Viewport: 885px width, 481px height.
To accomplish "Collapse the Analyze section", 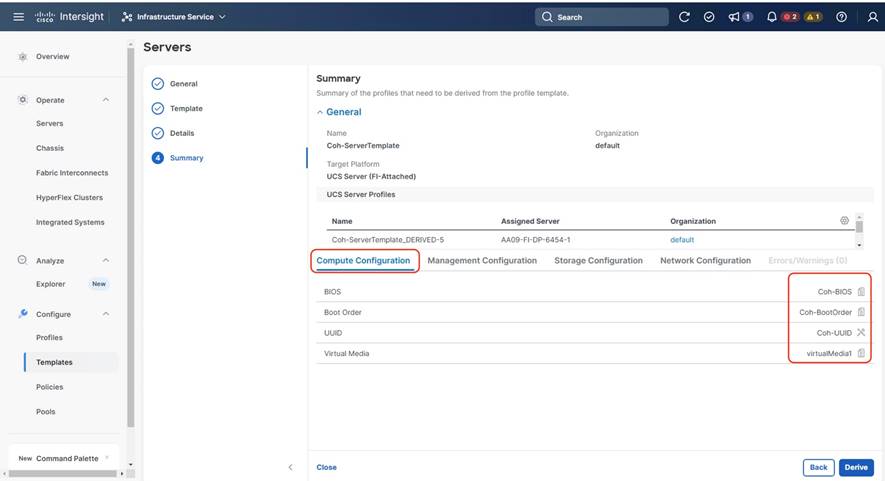I will pyautogui.click(x=106, y=260).
